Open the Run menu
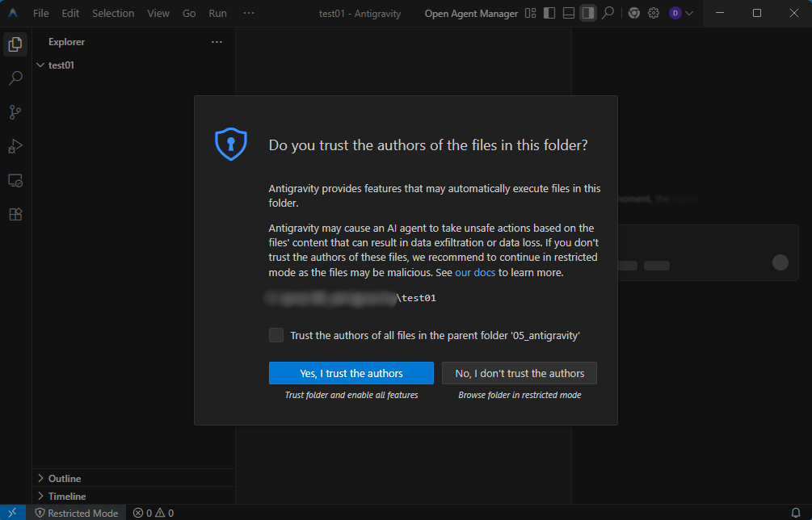 click(x=217, y=14)
